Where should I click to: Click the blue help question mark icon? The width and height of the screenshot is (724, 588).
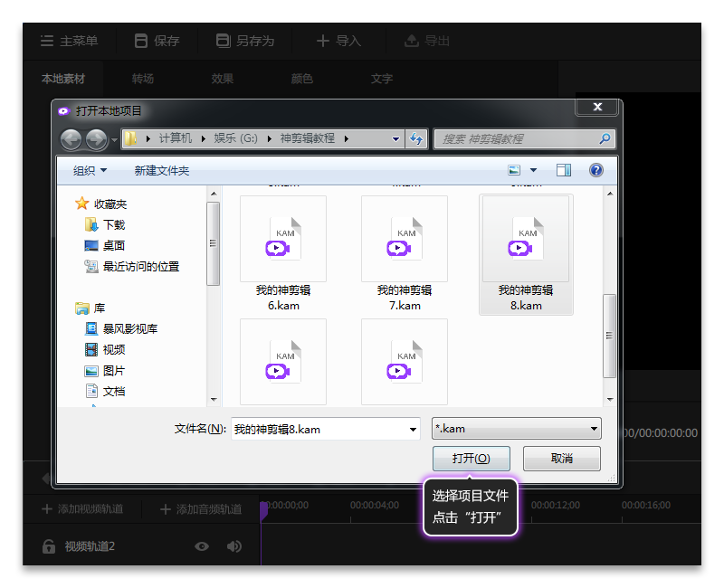(596, 170)
